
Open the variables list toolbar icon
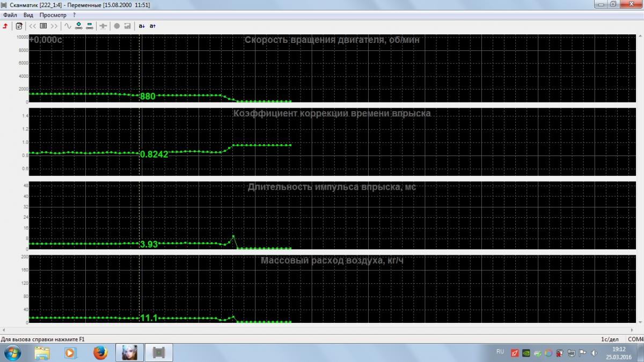click(43, 26)
